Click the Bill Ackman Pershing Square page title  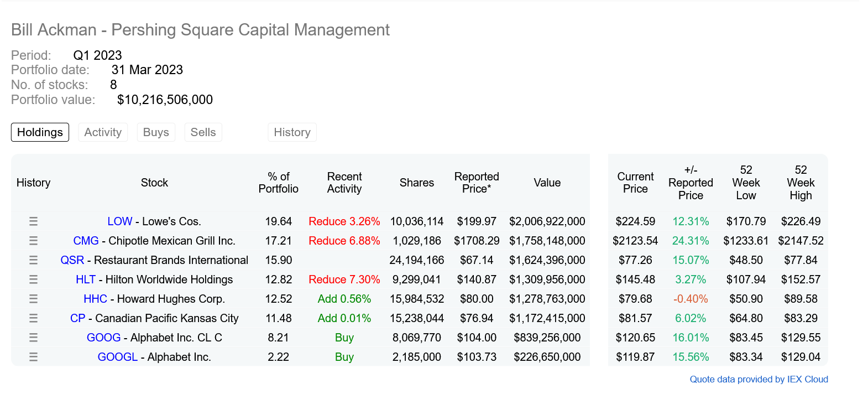pos(200,30)
